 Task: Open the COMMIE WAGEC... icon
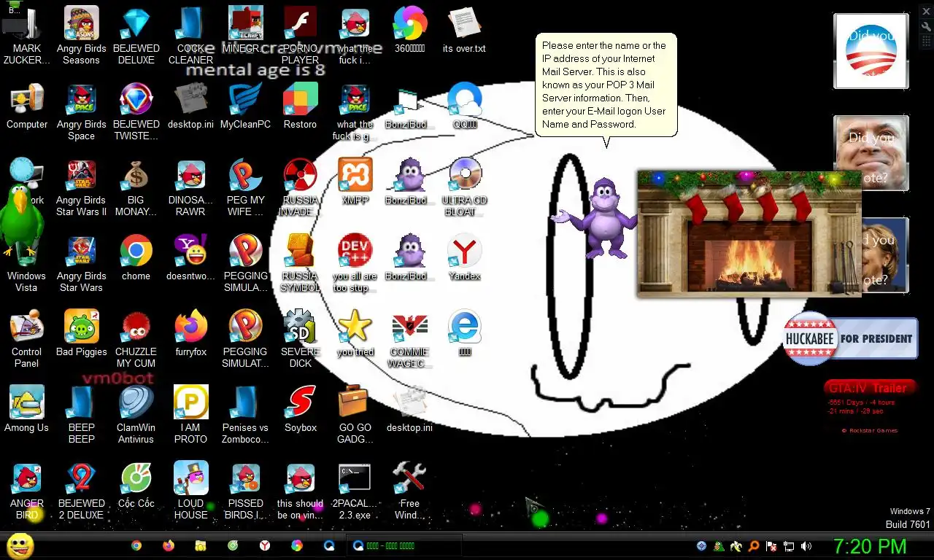click(410, 338)
